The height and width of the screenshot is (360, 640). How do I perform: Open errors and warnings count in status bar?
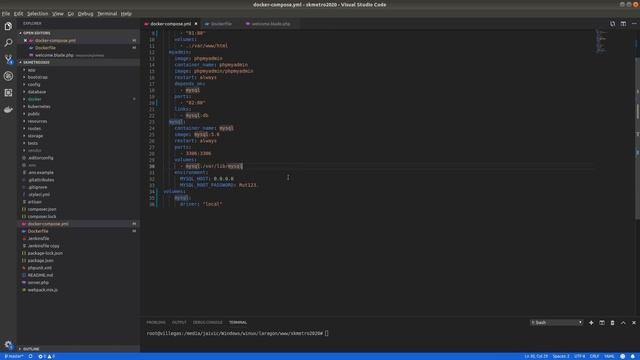pos(47,356)
